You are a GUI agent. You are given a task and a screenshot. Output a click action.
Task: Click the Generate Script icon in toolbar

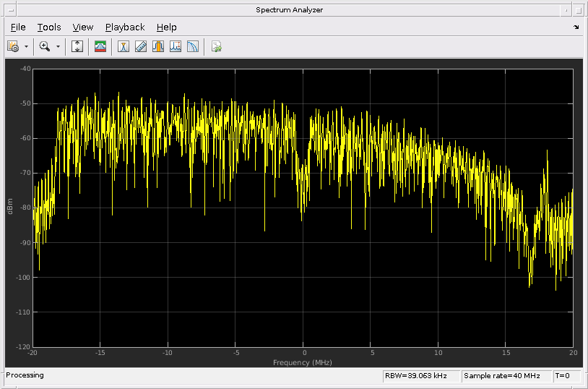[216, 46]
